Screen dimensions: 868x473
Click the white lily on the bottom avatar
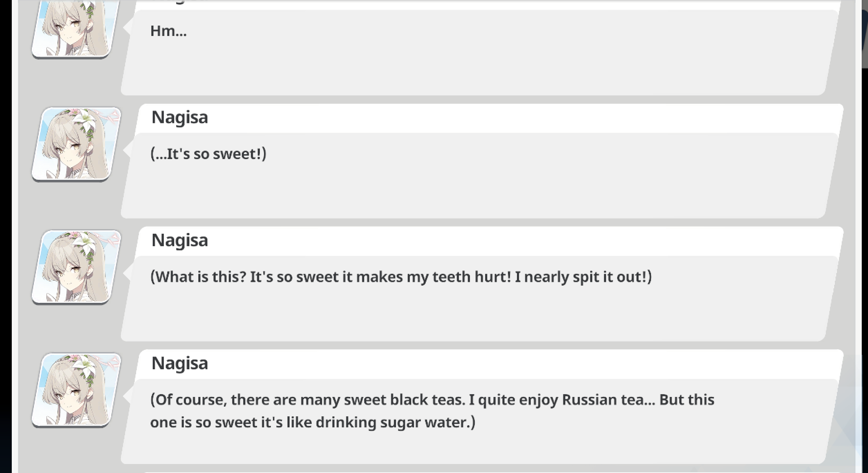[85, 363]
